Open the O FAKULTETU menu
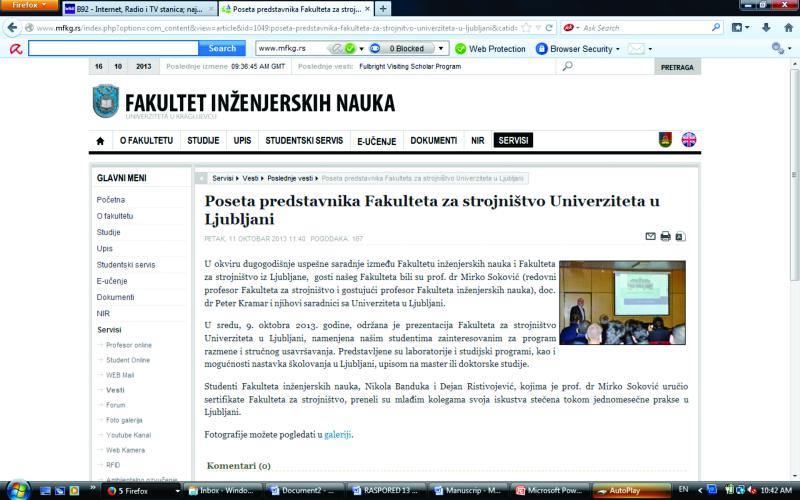 tap(146, 141)
